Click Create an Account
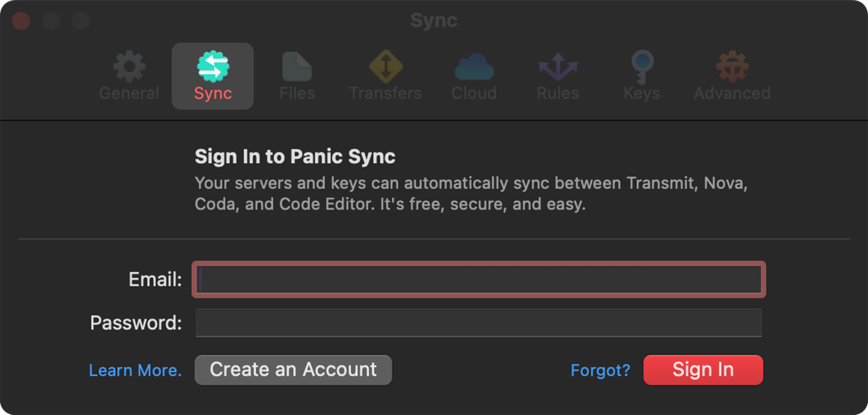Image resolution: width=868 pixels, height=415 pixels. point(293,370)
